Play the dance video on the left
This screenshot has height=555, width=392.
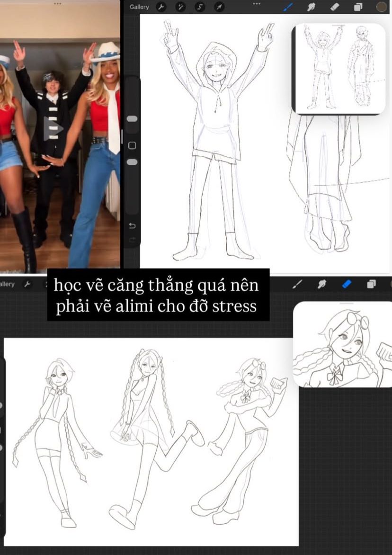[53, 129]
